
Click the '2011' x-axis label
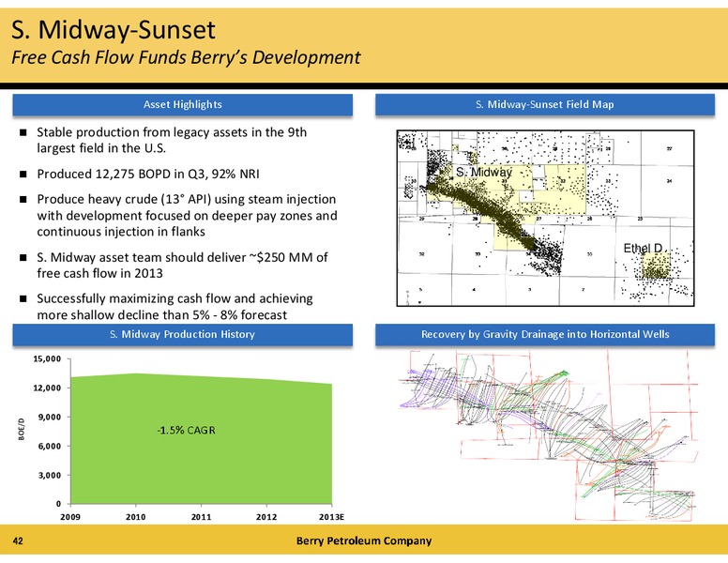point(201,517)
